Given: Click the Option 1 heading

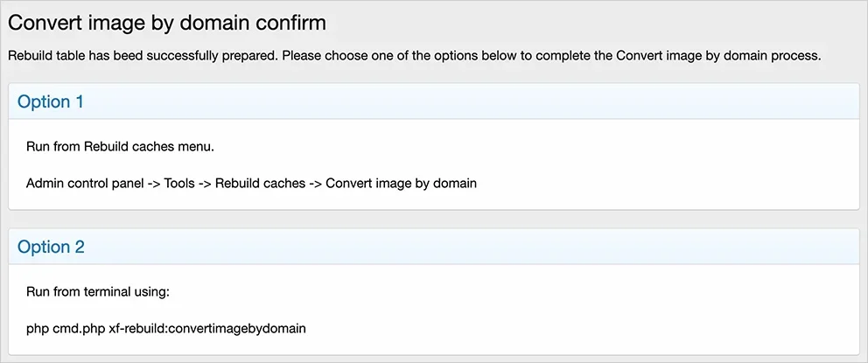Looking at the screenshot, I should tap(51, 101).
